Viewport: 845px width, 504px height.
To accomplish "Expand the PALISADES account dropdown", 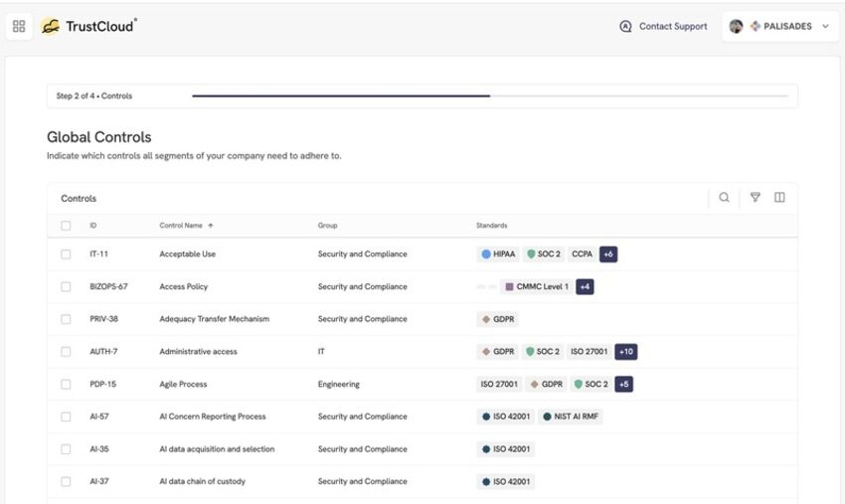I will pyautogui.click(x=825, y=26).
